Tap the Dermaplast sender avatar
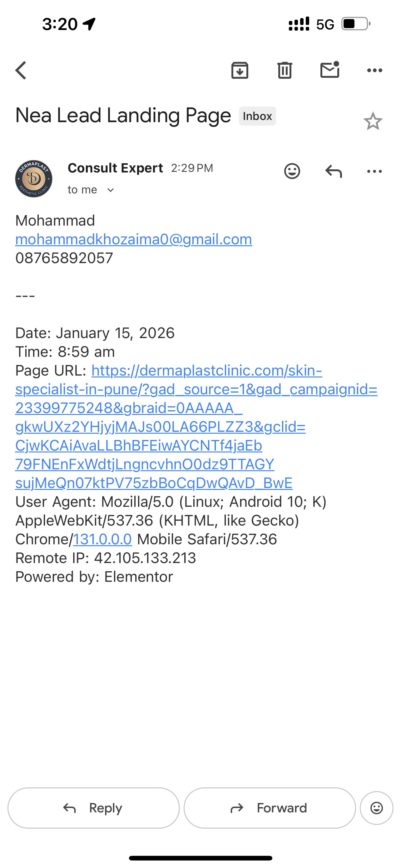The image size is (401, 868). [34, 179]
